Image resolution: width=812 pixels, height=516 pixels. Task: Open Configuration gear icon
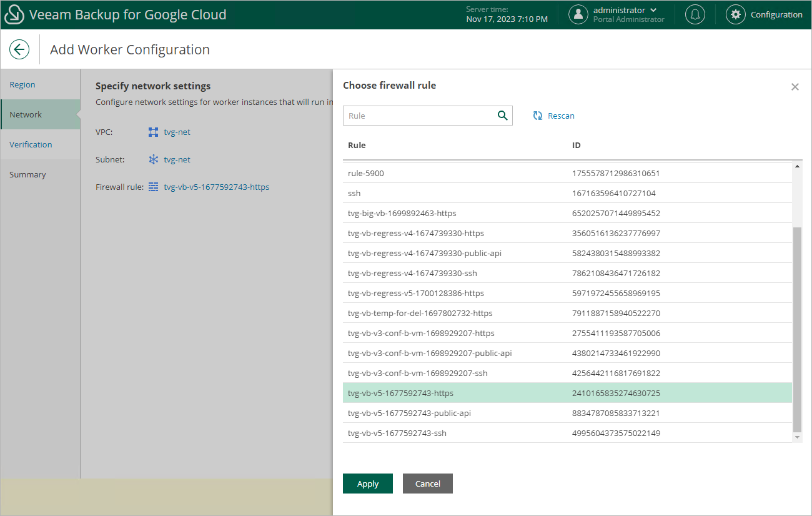click(736, 14)
